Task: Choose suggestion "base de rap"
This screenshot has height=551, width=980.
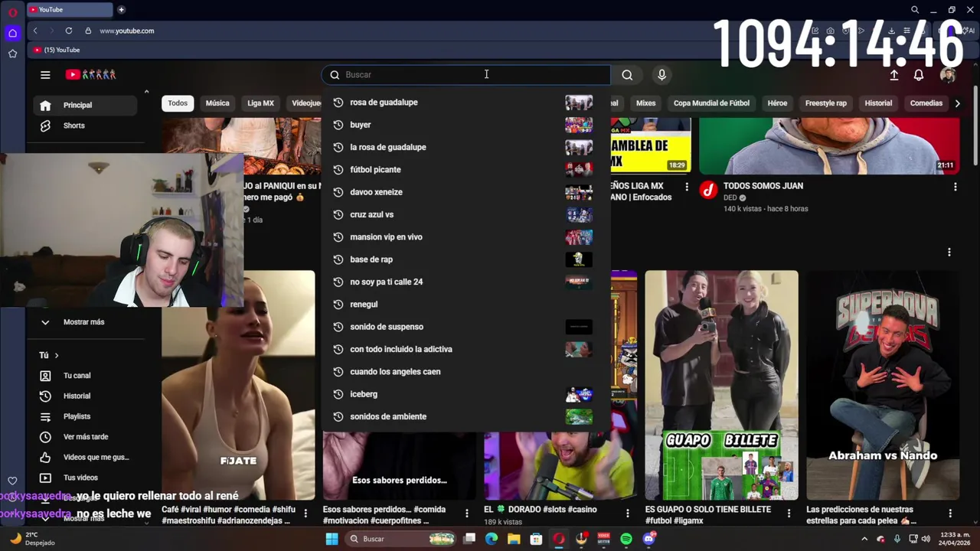Action: (x=465, y=259)
